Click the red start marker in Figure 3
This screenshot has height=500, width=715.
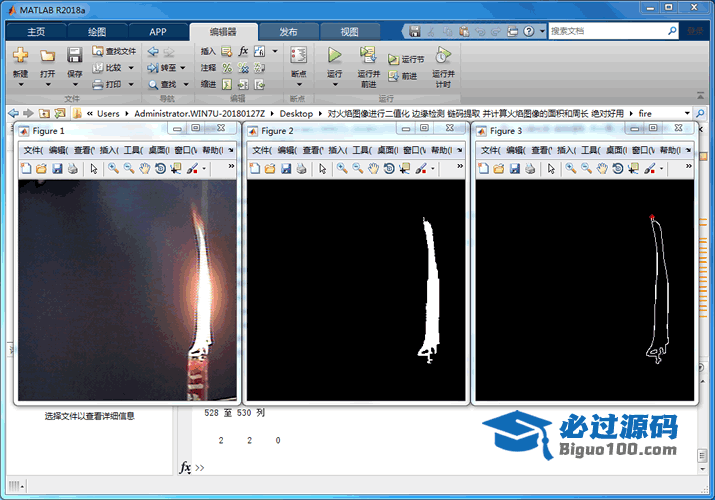tap(652, 217)
